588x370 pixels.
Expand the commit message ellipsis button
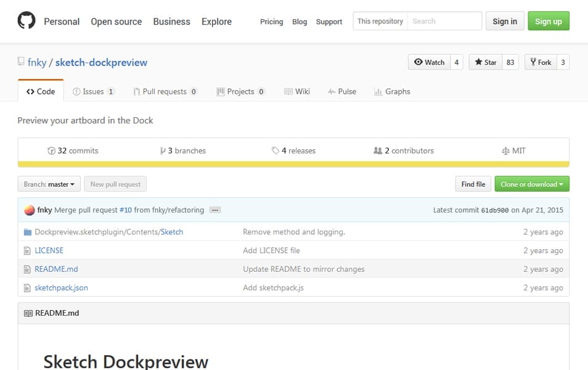215,210
